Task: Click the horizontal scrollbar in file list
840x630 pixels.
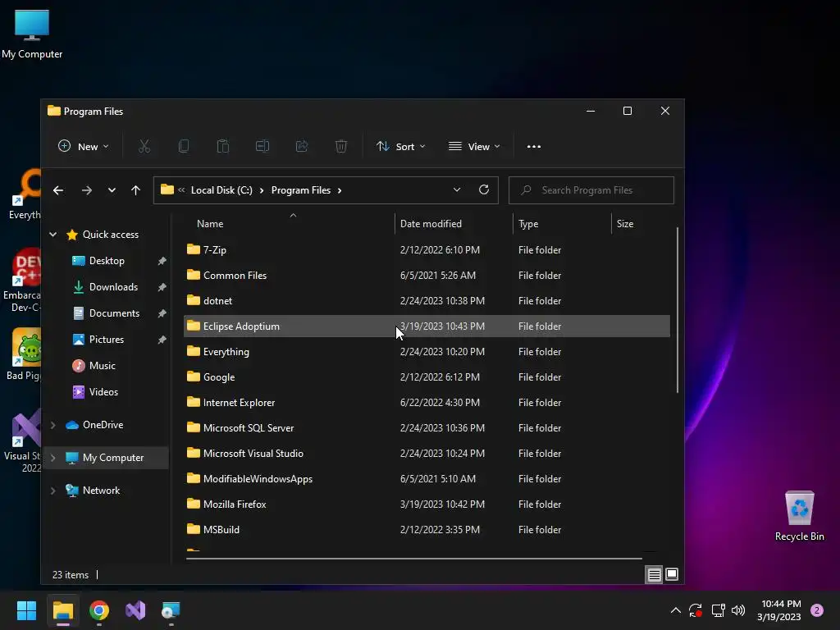Action: click(x=414, y=558)
